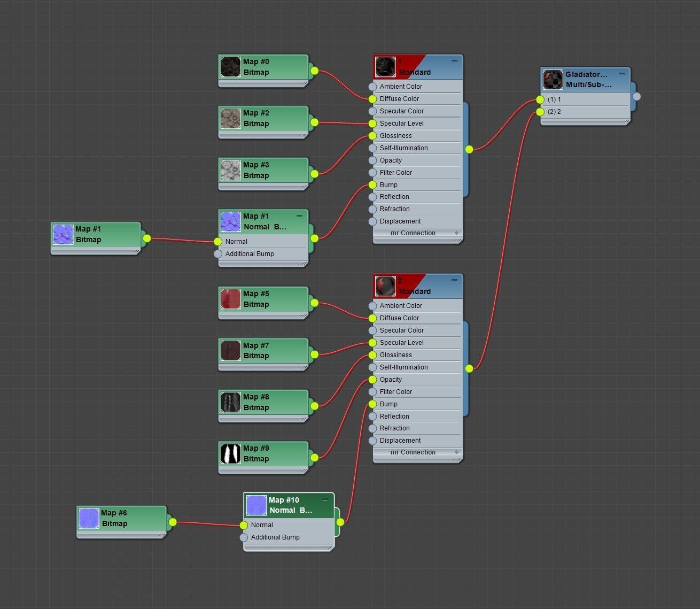Click the (2) 2 sub-material slot
Image resolution: width=700 pixels, height=609 pixels.
click(x=585, y=112)
